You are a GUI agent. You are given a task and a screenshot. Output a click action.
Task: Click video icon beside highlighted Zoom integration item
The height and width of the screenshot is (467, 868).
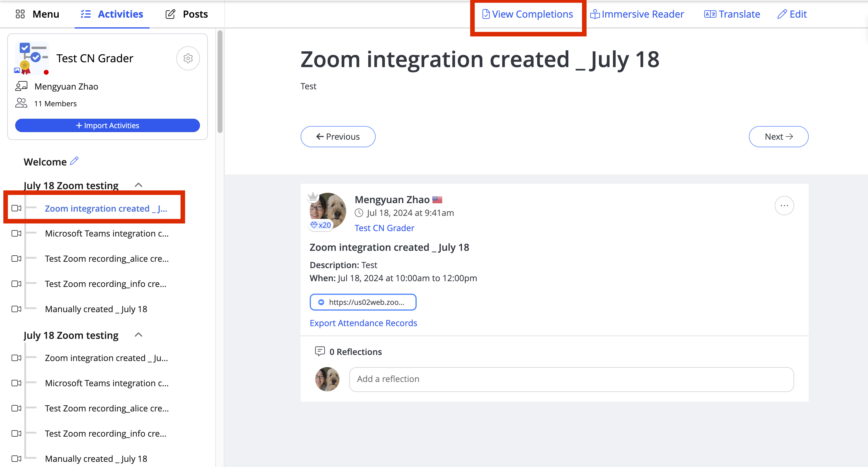click(x=16, y=208)
